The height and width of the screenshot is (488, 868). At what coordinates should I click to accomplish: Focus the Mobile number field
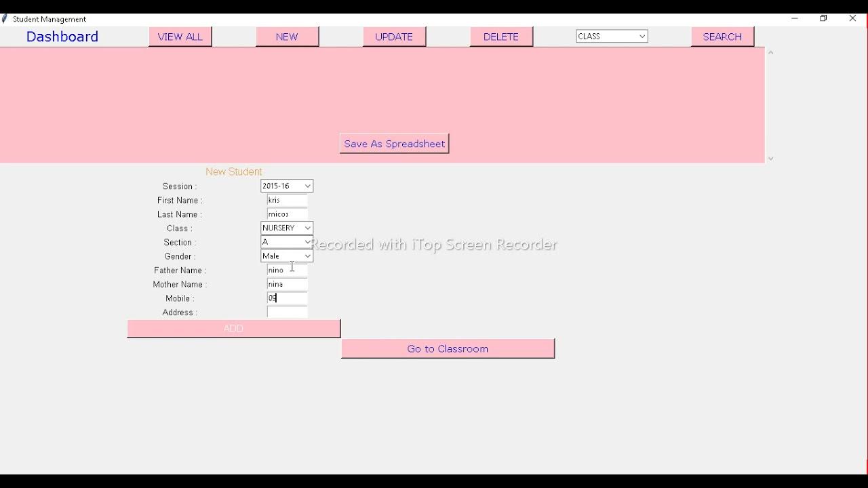[x=288, y=298]
